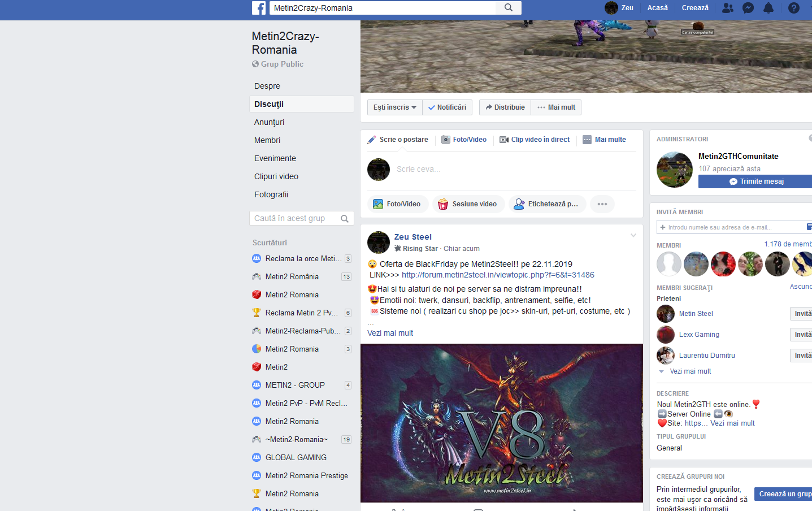Invite Laurentiu Dumitru to group

click(801, 356)
